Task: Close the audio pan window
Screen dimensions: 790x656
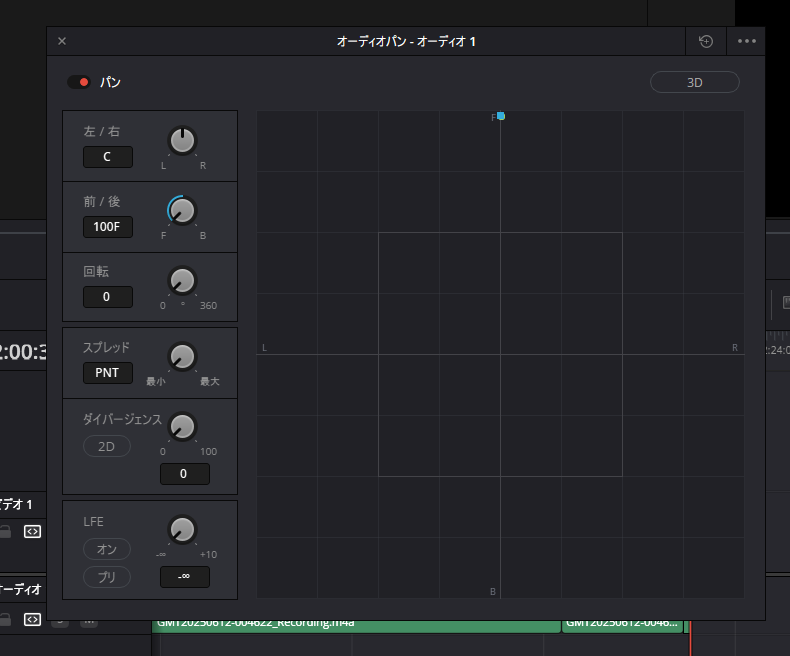Action: [62, 41]
